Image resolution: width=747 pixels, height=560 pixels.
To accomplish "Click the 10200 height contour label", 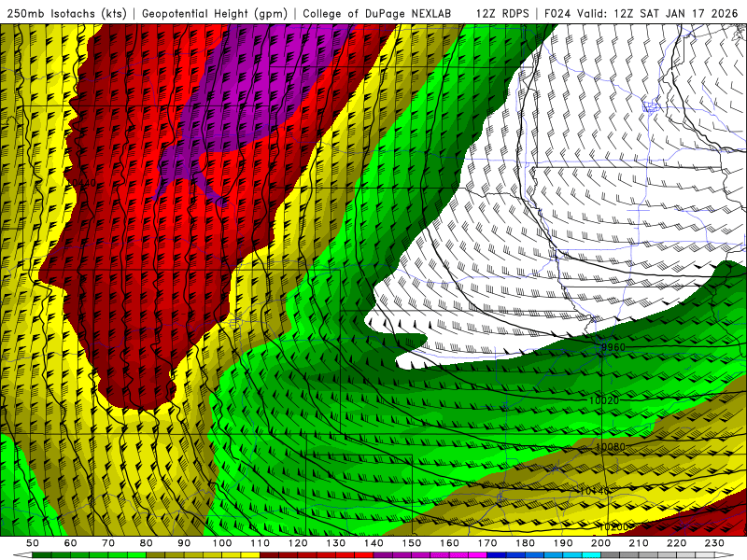I will tap(613, 527).
